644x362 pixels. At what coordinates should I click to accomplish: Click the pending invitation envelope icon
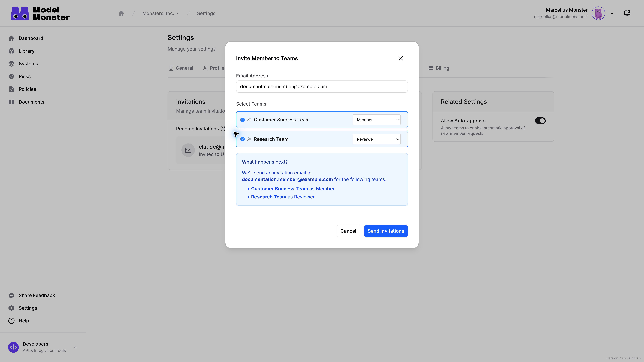tap(188, 150)
